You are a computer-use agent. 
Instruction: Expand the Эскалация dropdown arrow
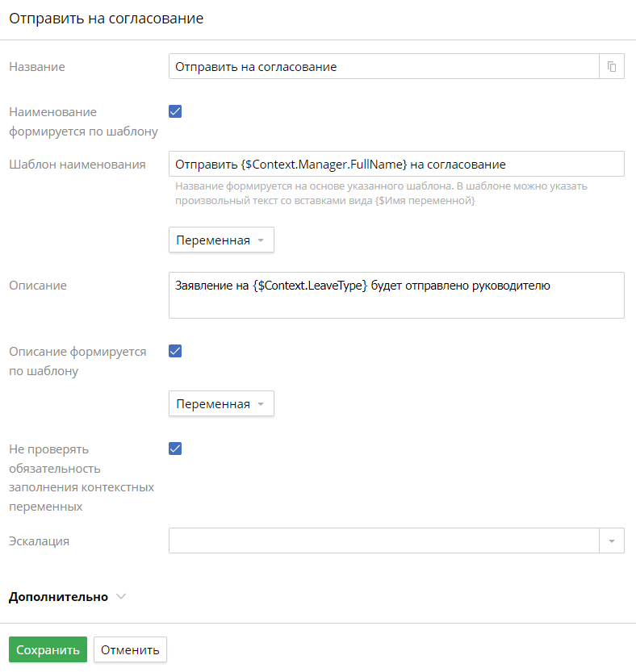click(x=612, y=541)
